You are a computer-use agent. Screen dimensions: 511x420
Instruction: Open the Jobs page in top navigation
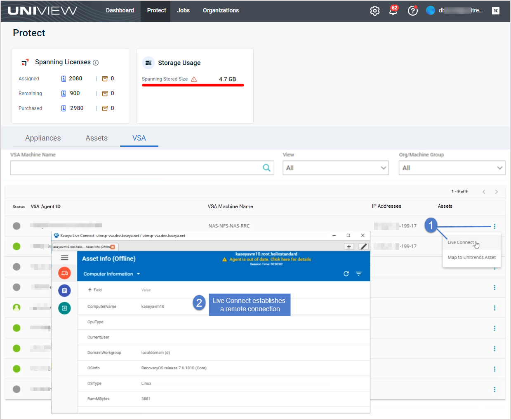pyautogui.click(x=183, y=11)
